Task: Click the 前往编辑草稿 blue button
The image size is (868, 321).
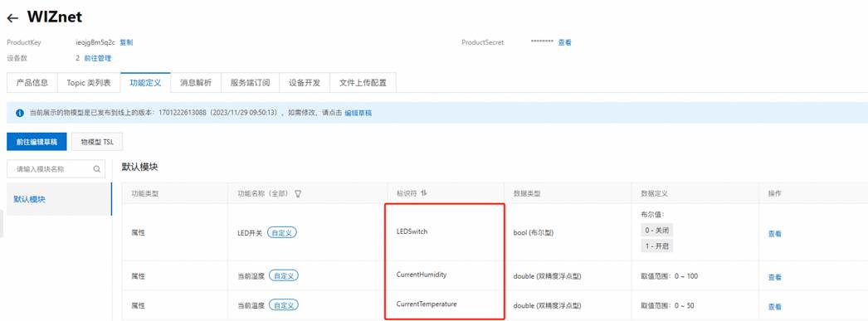Action: click(37, 142)
